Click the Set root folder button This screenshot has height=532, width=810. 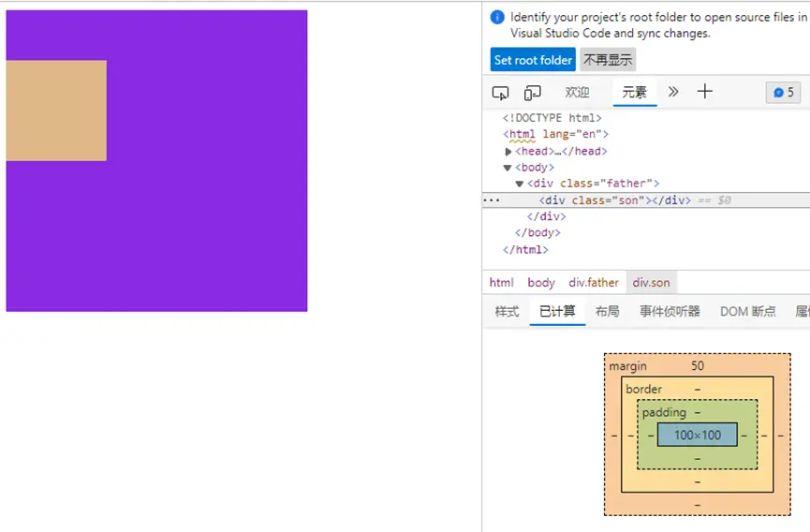click(x=533, y=60)
